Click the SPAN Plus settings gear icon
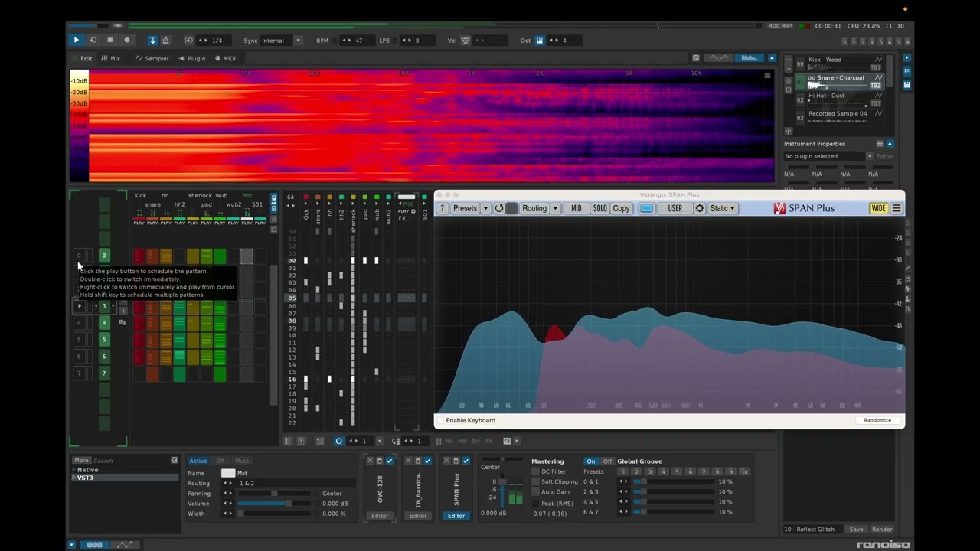Viewport: 980px width, 551px height. [699, 208]
